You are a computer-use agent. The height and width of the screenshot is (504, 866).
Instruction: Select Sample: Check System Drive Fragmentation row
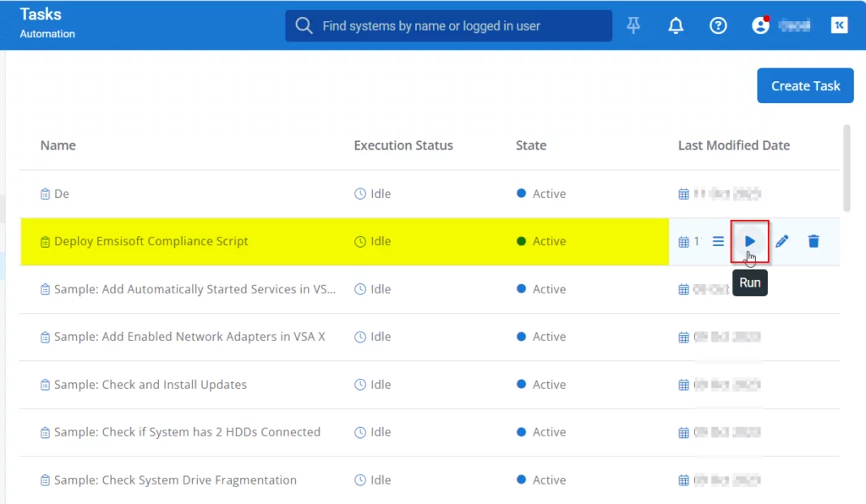(175, 480)
